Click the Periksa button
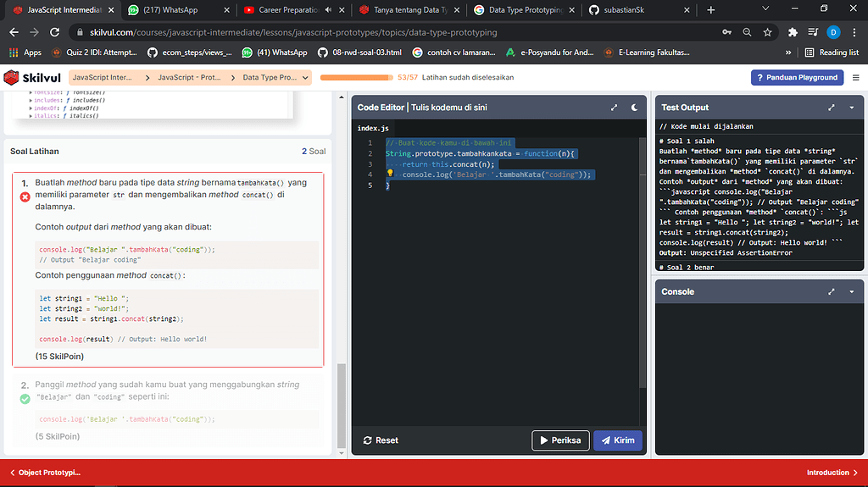 pyautogui.click(x=559, y=440)
